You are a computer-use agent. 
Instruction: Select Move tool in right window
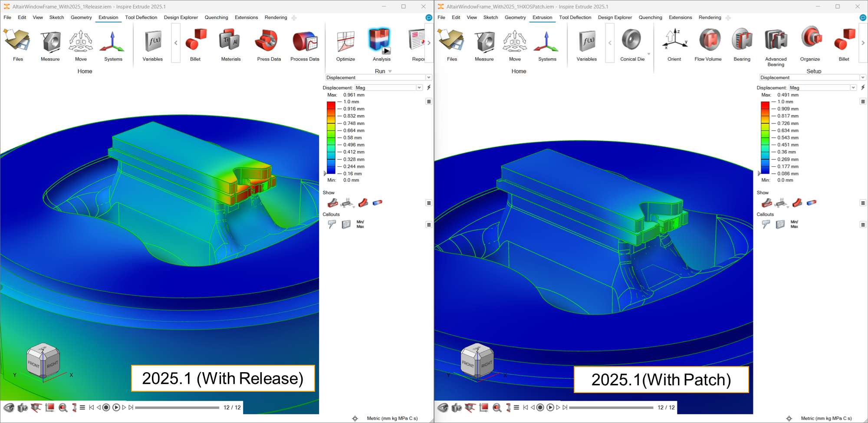[x=515, y=45]
